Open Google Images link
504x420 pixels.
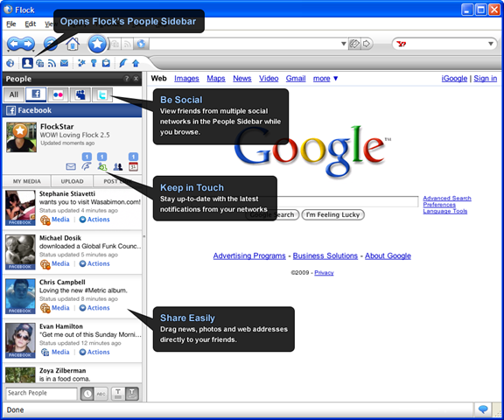tap(186, 79)
